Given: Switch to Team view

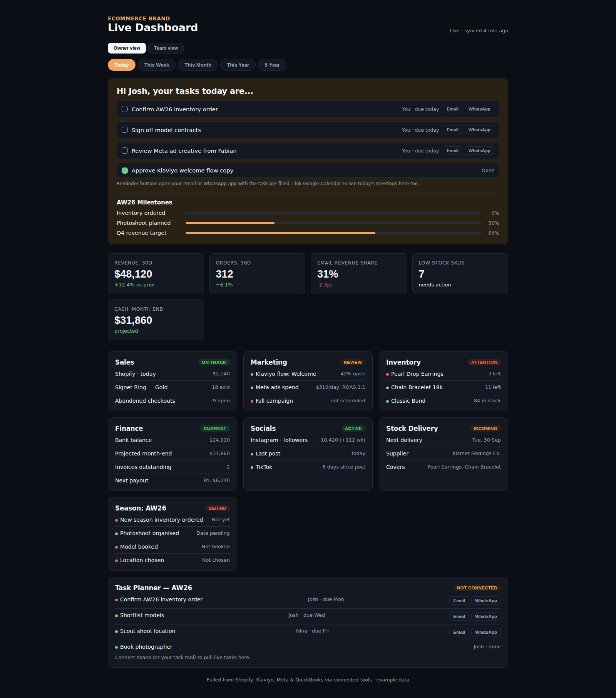Looking at the screenshot, I should (x=166, y=48).
